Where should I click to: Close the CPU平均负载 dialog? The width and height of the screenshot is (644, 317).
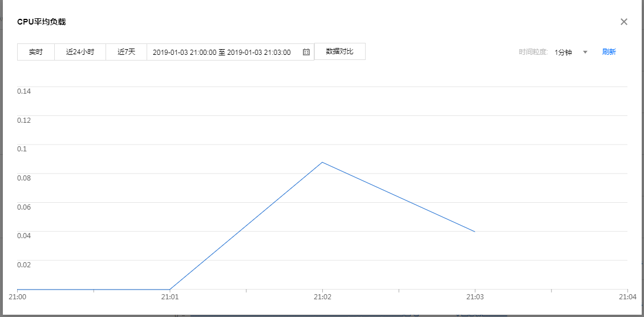point(623,22)
